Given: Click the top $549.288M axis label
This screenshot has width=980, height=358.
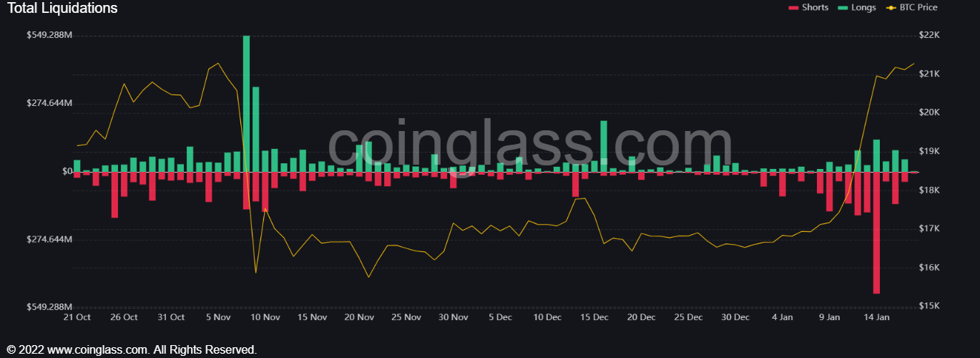Looking at the screenshot, I should click(x=49, y=35).
